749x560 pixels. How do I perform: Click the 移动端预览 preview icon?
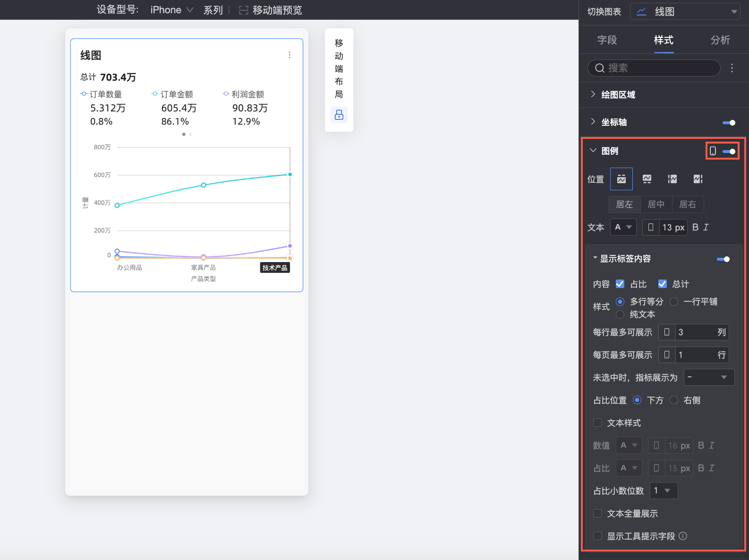(244, 10)
